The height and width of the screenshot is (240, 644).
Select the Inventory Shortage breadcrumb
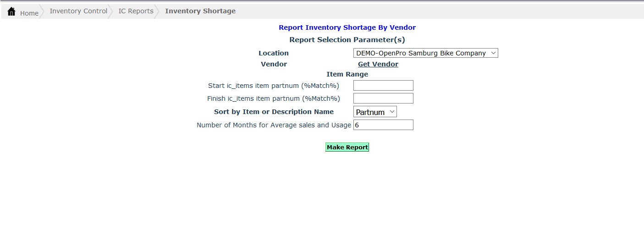click(200, 11)
